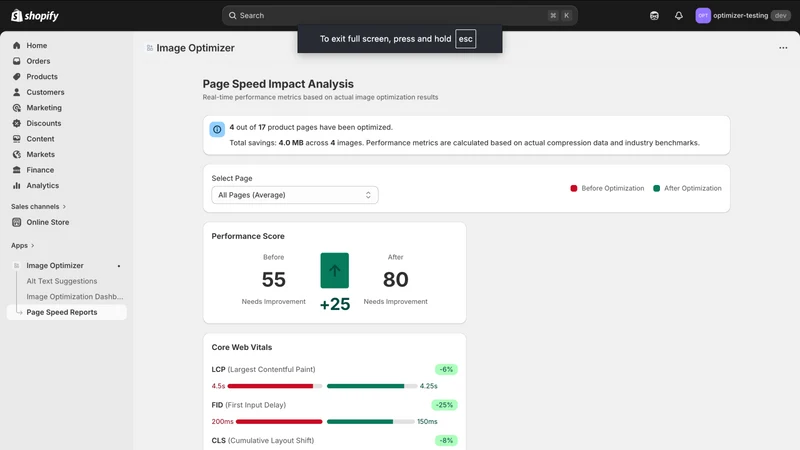Image resolution: width=800 pixels, height=450 pixels.
Task: Open the Sidekick assistant icon in top bar
Action: coord(654,16)
